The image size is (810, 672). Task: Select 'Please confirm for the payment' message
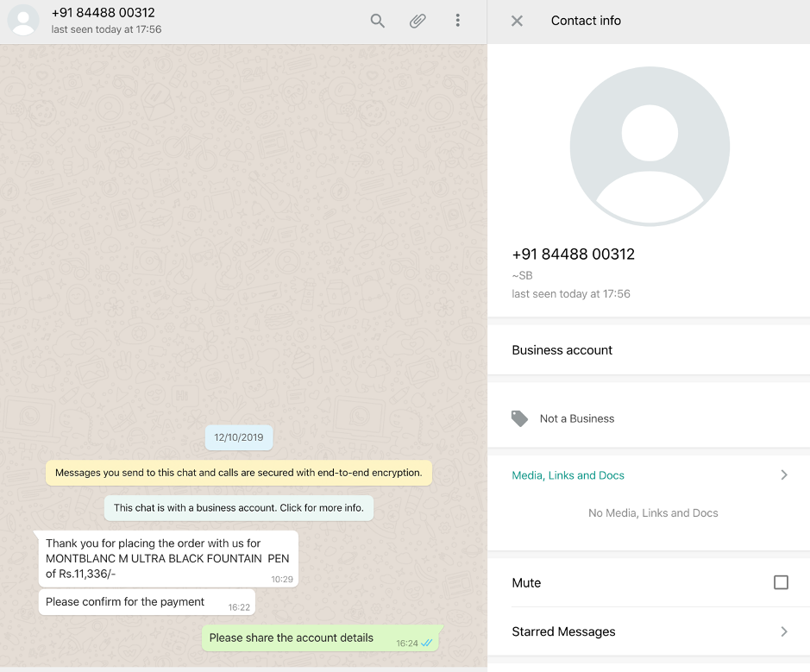147,602
